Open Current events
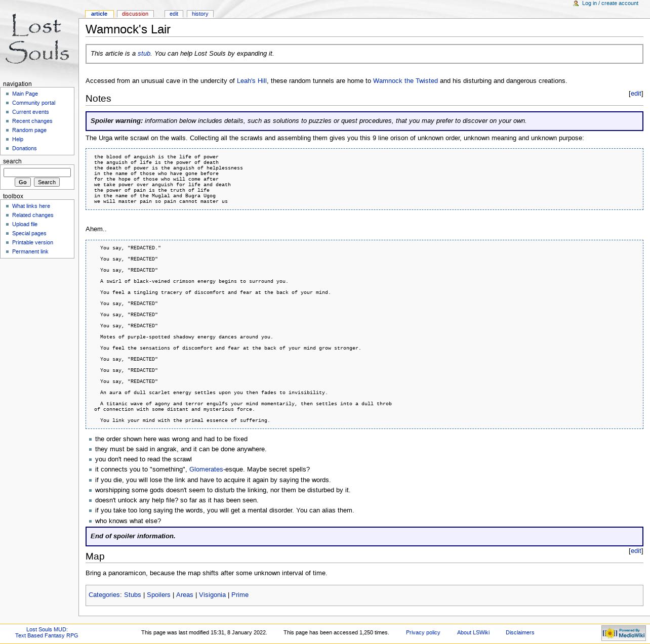The image size is (650, 644). tap(30, 112)
